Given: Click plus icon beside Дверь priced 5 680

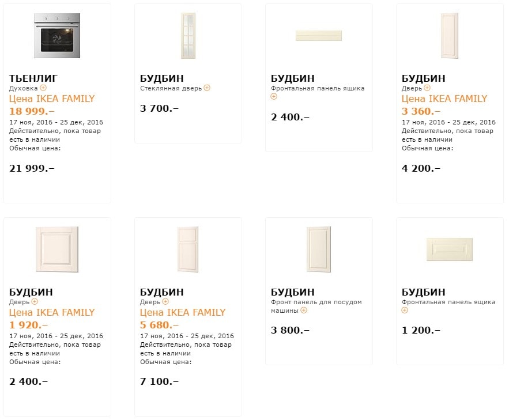Looking at the screenshot, I should pyautogui.click(x=165, y=301).
